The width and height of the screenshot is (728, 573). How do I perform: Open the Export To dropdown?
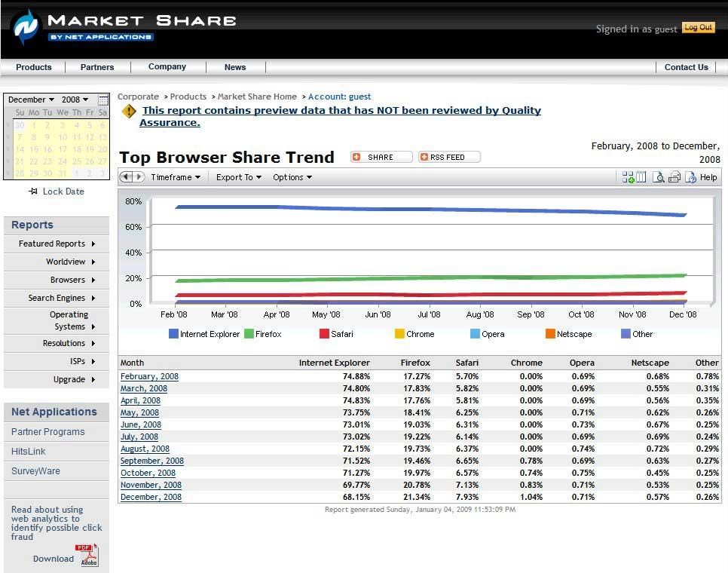[x=239, y=177]
